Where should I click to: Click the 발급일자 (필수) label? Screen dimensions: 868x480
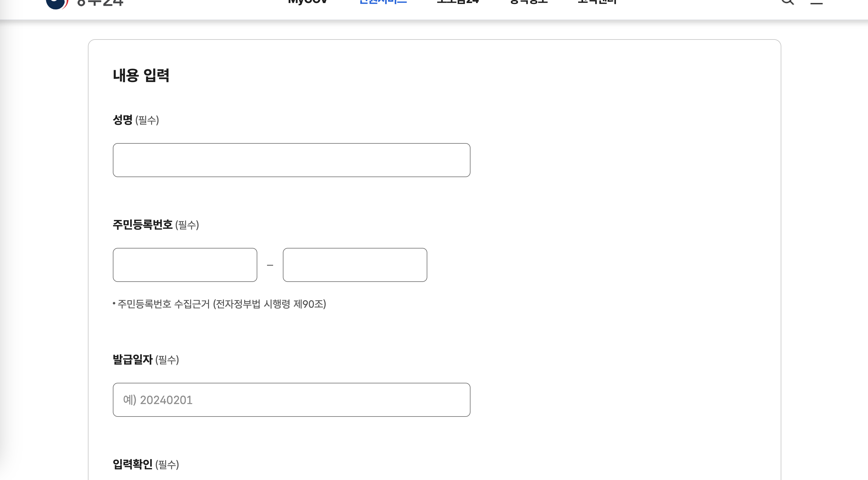(x=146, y=359)
